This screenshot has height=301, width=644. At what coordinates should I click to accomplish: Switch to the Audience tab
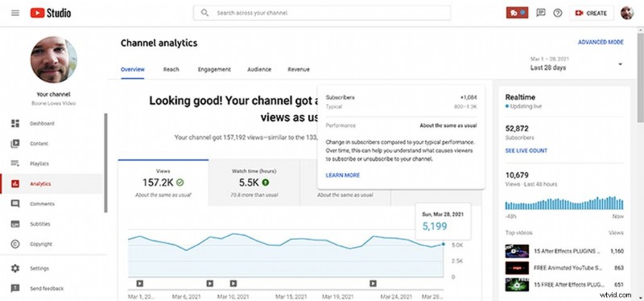click(259, 69)
